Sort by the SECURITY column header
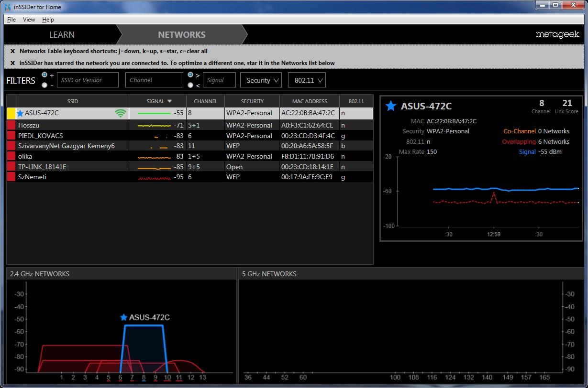588x388 pixels. (252, 101)
